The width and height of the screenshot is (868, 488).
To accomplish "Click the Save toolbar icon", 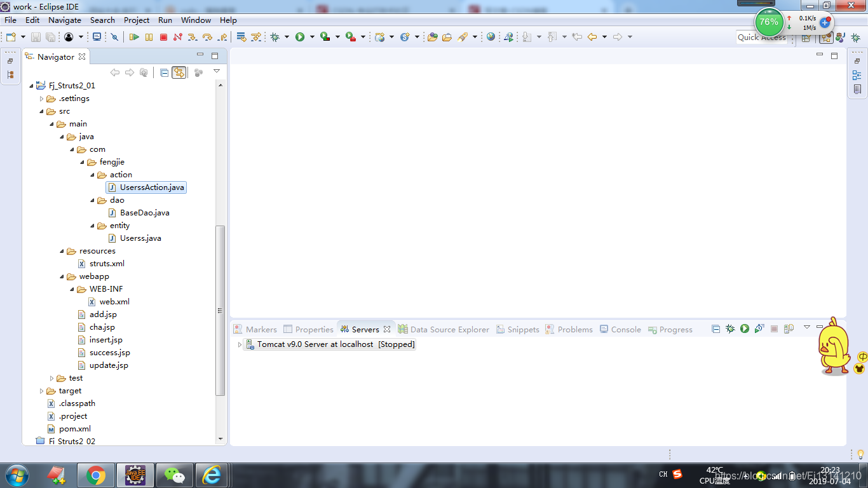I will click(x=36, y=37).
